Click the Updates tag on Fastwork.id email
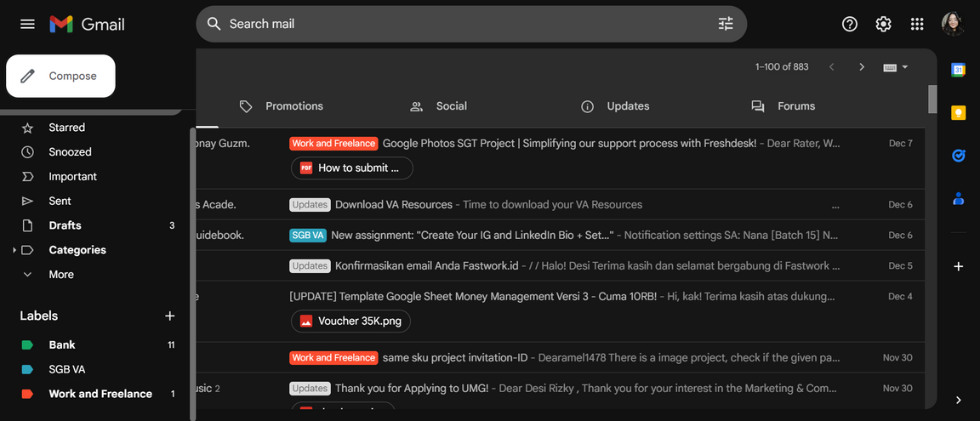This screenshot has width=980, height=421. (310, 265)
